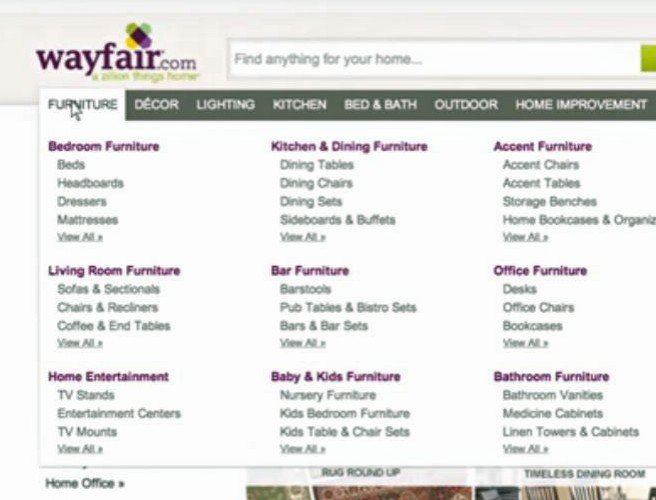This screenshot has width=656, height=500.
Task: Click the green search button
Action: (648, 59)
